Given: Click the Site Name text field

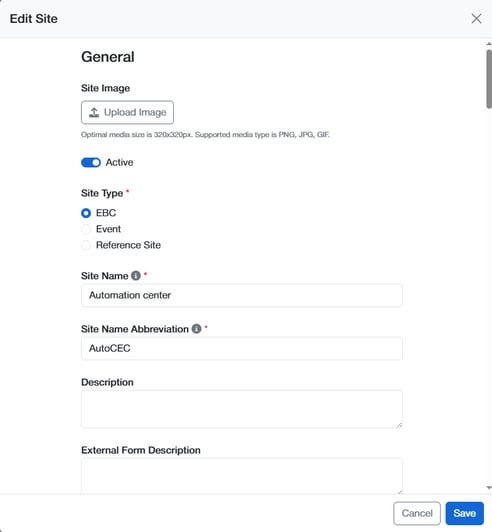Looking at the screenshot, I should [x=242, y=295].
